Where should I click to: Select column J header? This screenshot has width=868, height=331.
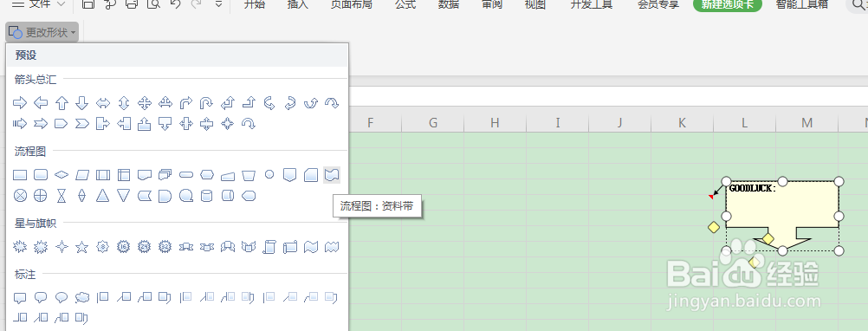tap(620, 122)
